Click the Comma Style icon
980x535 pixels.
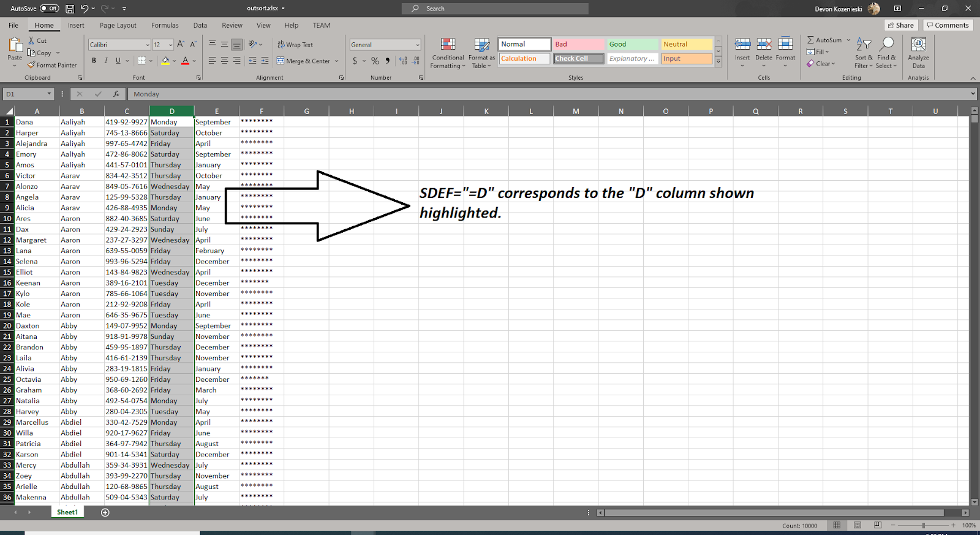[388, 61]
